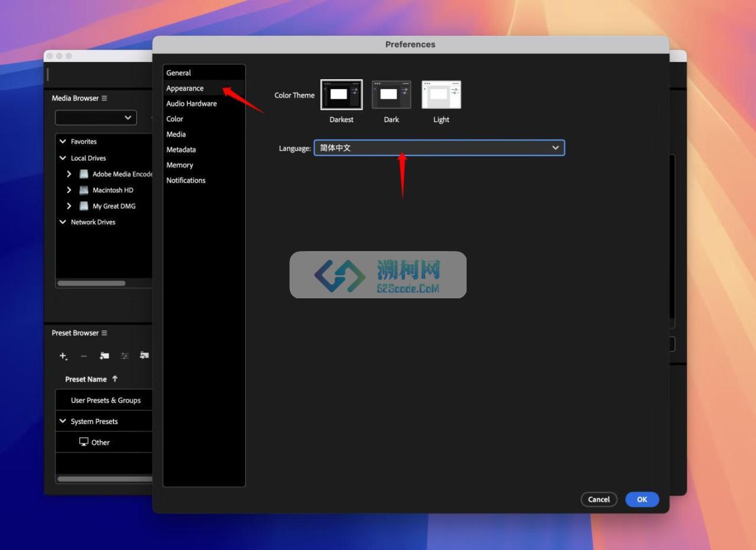Click the Macintosh HD label in Media Browser
756x550 pixels.
coord(113,190)
